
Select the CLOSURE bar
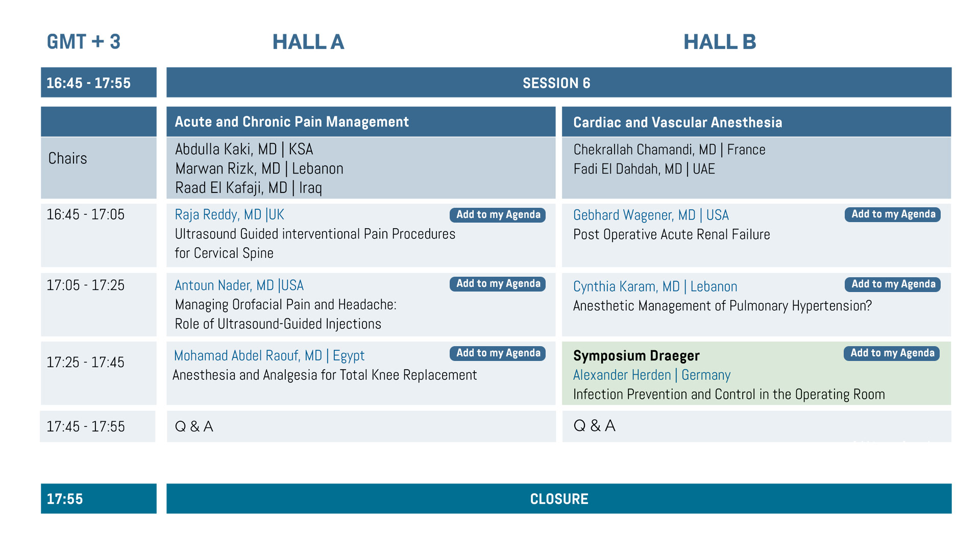(559, 499)
